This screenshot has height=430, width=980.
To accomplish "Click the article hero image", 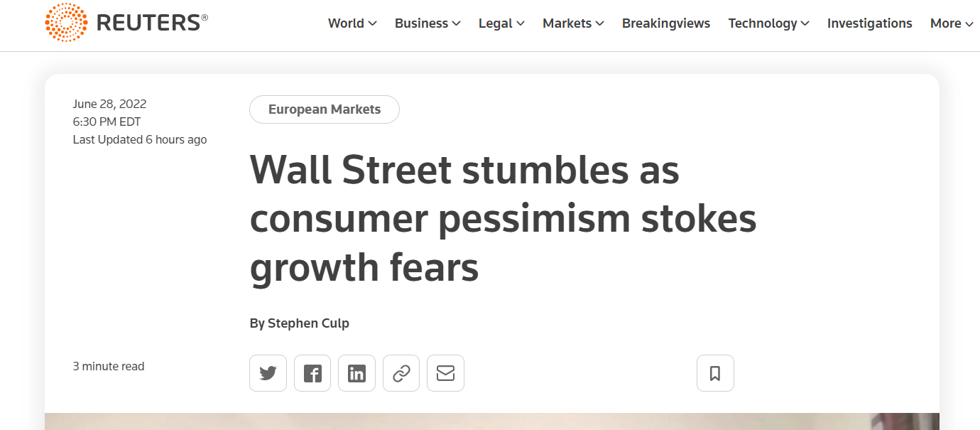I will [491, 421].
